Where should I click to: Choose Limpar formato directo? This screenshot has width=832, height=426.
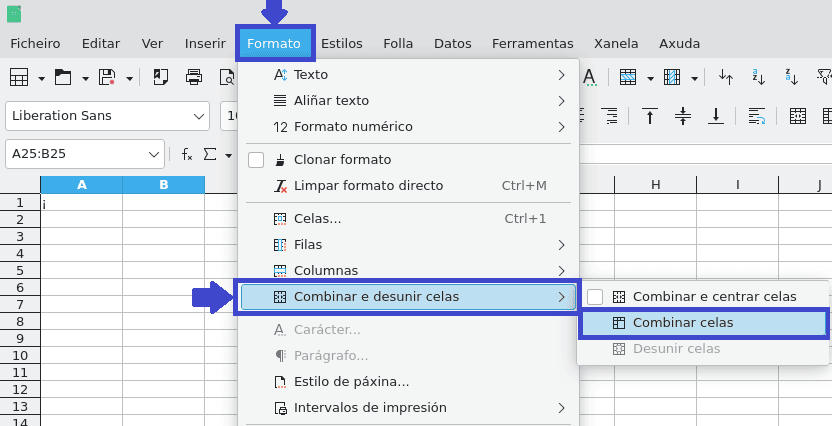tap(408, 186)
